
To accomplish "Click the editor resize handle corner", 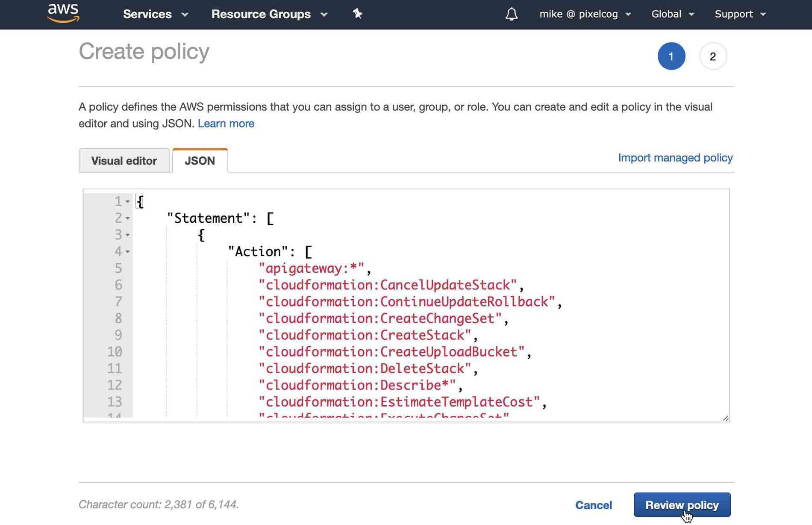I will [726, 418].
